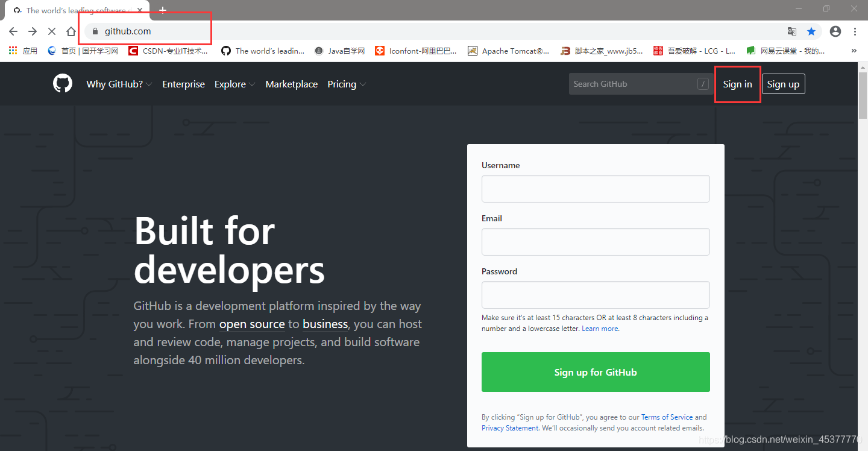Open the 吾爱破解 bookmark

pos(694,51)
